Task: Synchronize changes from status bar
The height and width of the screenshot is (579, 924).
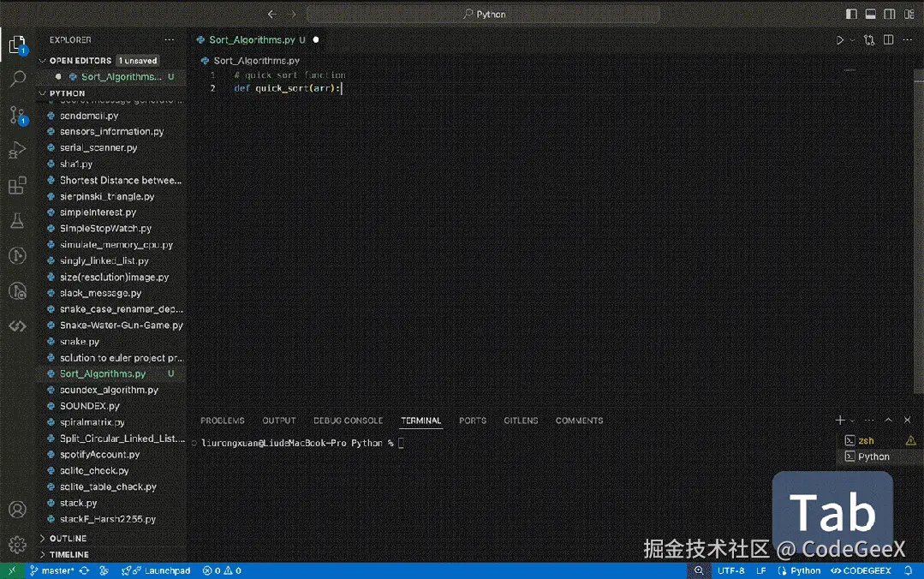Action: coord(84,570)
